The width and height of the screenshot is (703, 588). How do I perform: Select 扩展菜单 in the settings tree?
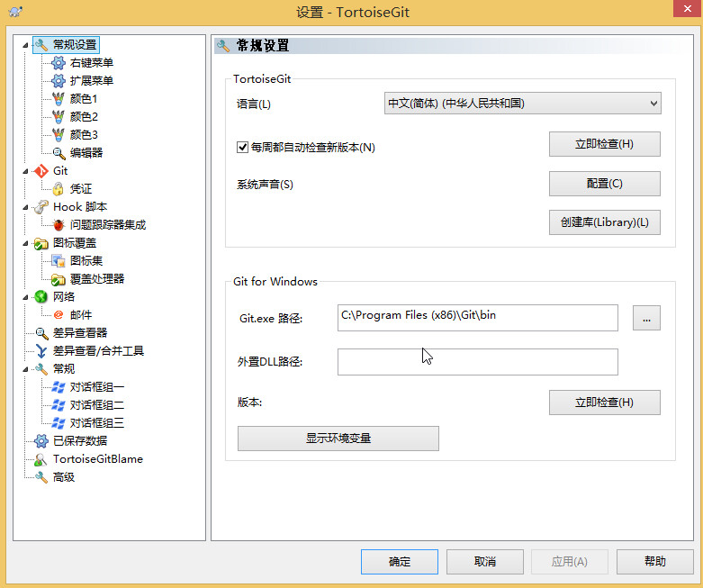[x=92, y=81]
